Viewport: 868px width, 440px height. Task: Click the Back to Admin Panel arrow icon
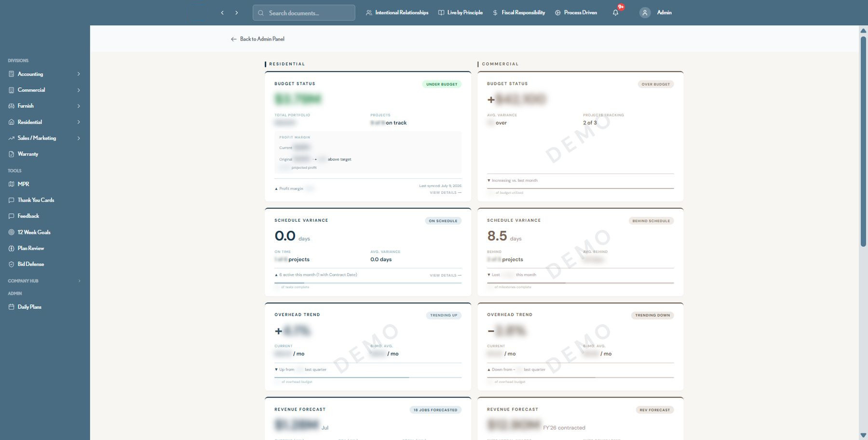click(x=234, y=39)
